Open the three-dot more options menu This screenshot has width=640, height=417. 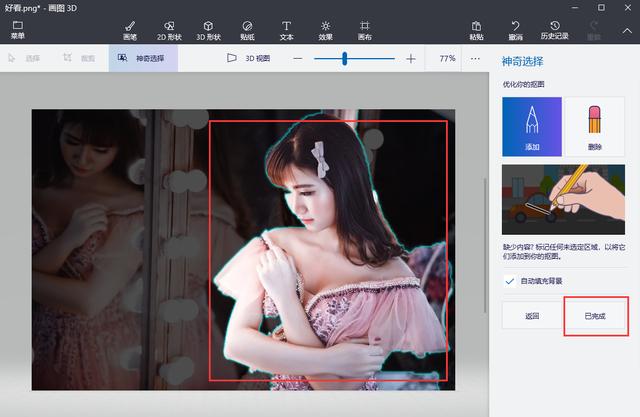click(x=475, y=59)
